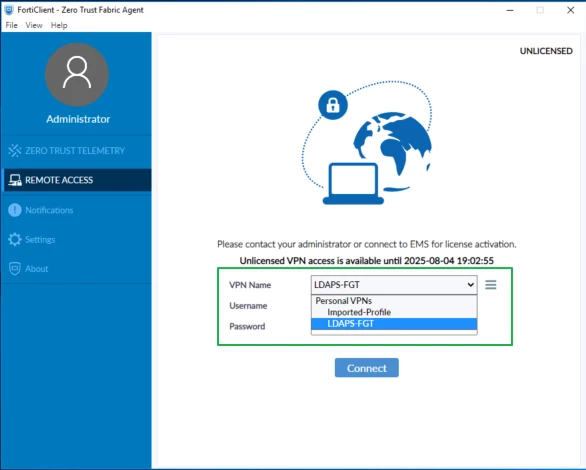Click the About shield icon
The height and width of the screenshot is (470, 586).
(x=15, y=269)
